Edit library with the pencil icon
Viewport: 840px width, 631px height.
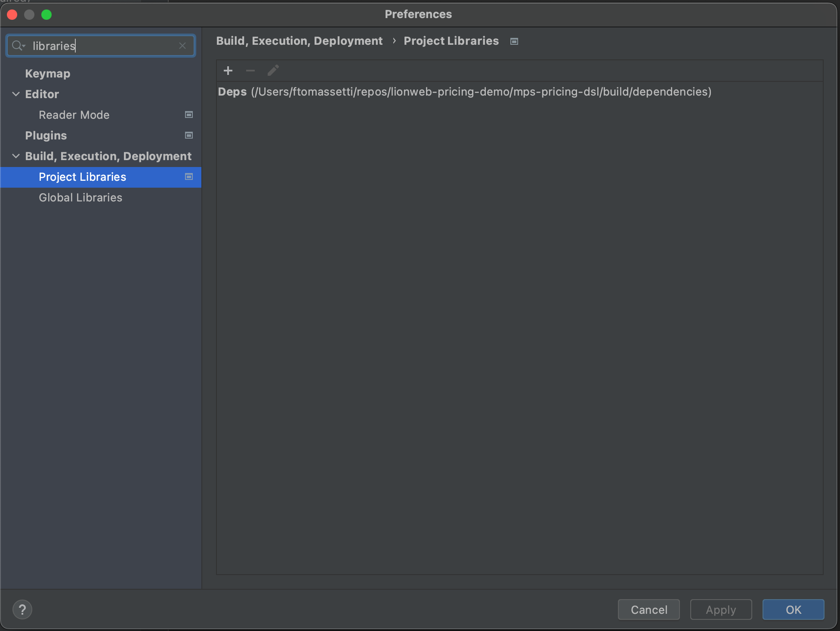273,71
